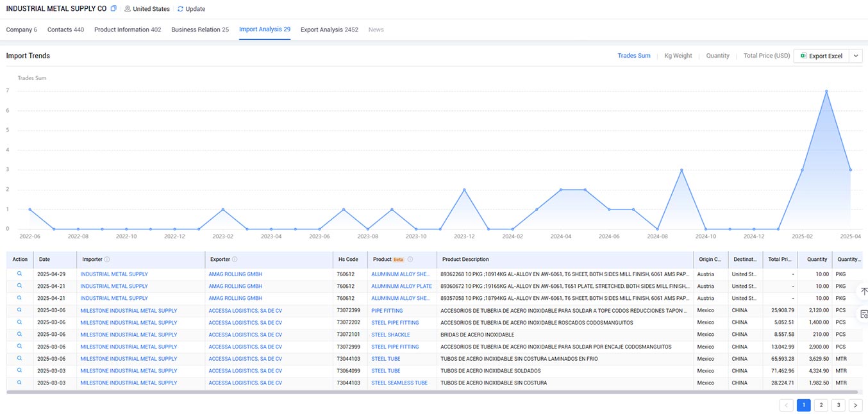Click the Excel icon in the Export button

(x=803, y=56)
